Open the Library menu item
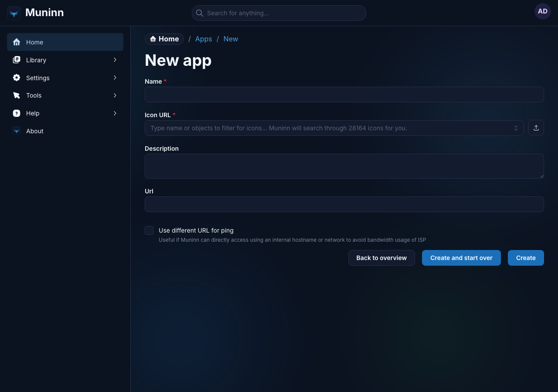This screenshot has height=392, width=558. 65,60
